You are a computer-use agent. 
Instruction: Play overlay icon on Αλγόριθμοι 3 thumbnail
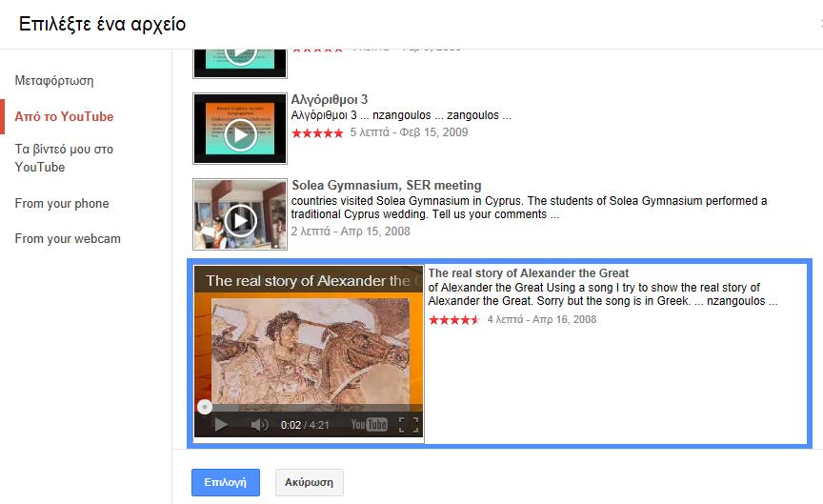[240, 135]
